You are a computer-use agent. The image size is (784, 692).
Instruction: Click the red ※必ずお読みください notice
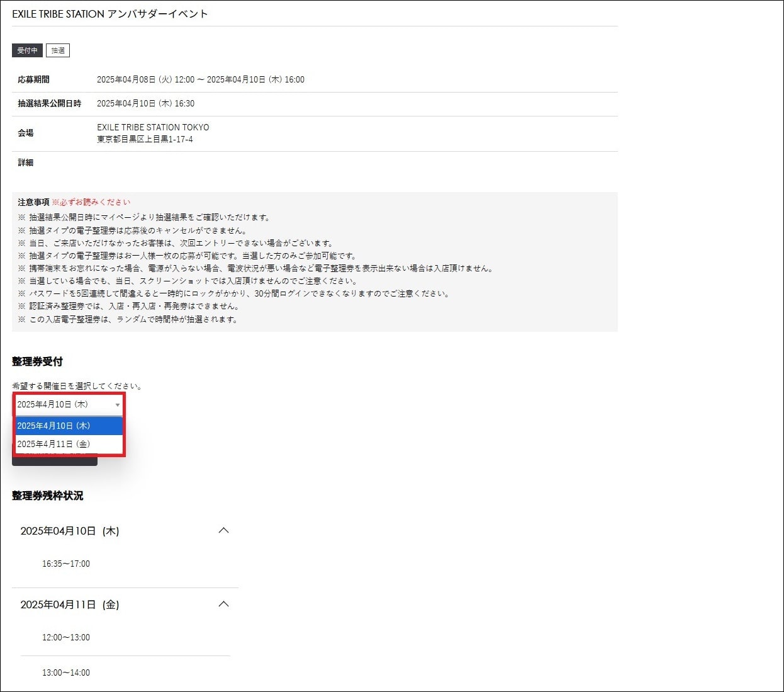point(91,202)
